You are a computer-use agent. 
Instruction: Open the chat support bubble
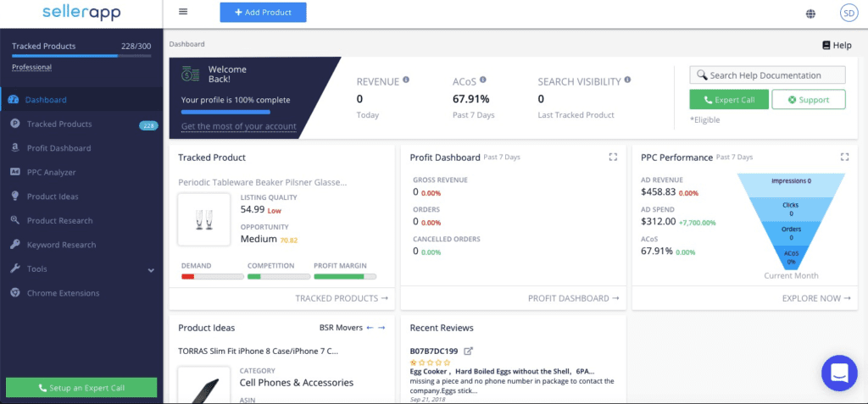(x=839, y=373)
